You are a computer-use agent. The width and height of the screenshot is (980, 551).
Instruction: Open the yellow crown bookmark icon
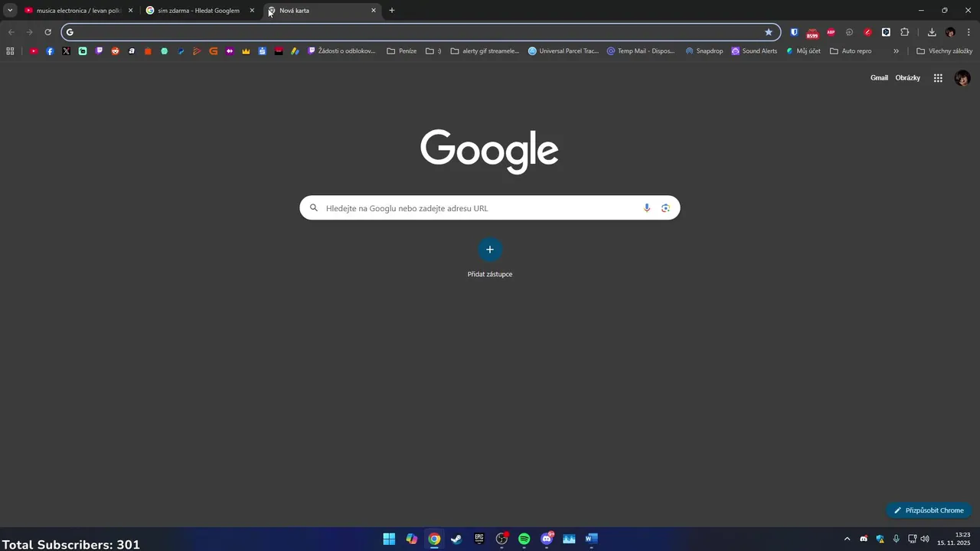(x=246, y=51)
